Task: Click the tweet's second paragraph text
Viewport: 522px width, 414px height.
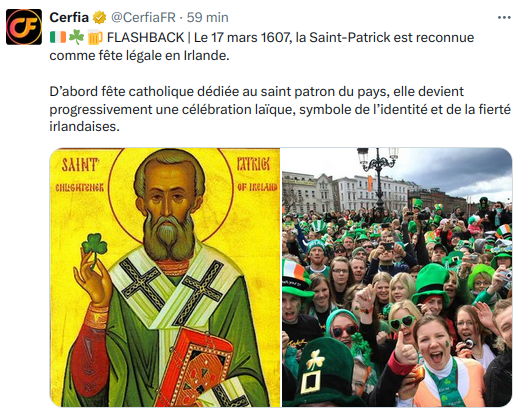Action: coord(280,109)
